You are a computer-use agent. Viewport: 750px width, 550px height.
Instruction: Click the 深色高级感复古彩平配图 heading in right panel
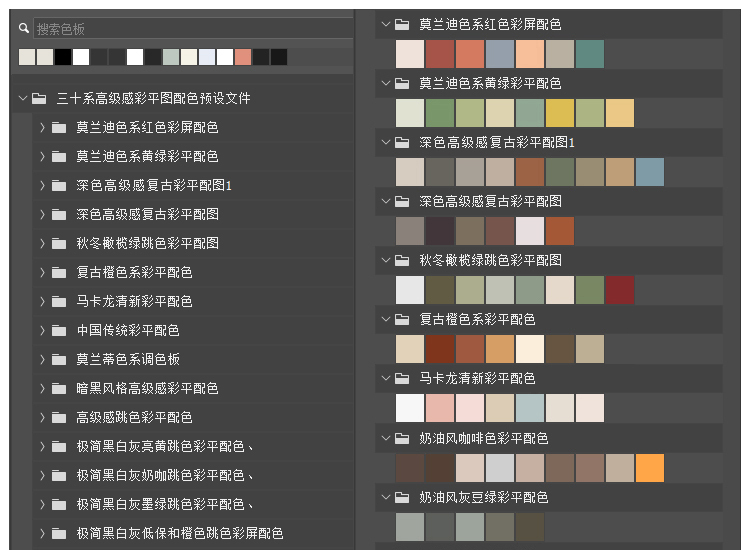[490, 201]
